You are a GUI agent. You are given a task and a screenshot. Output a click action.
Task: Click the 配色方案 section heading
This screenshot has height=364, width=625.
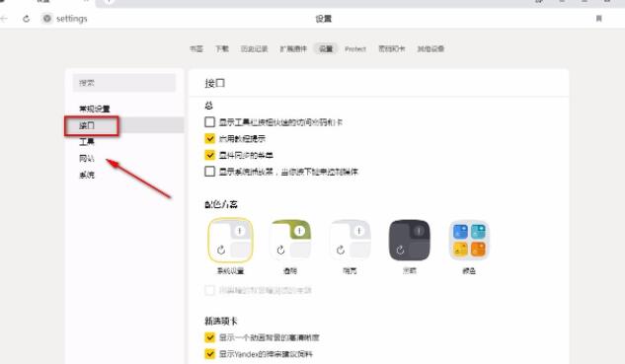coord(221,204)
